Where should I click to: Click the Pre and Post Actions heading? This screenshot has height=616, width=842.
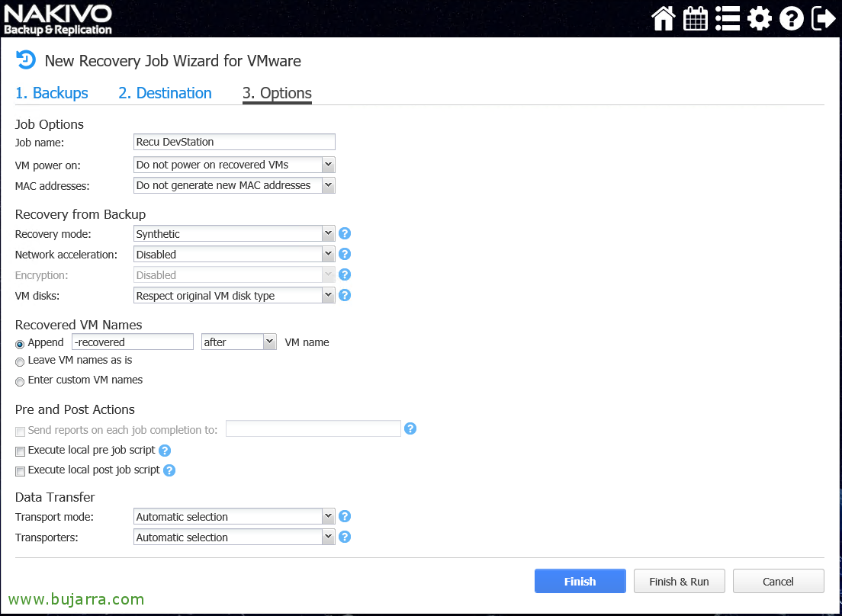(x=75, y=409)
